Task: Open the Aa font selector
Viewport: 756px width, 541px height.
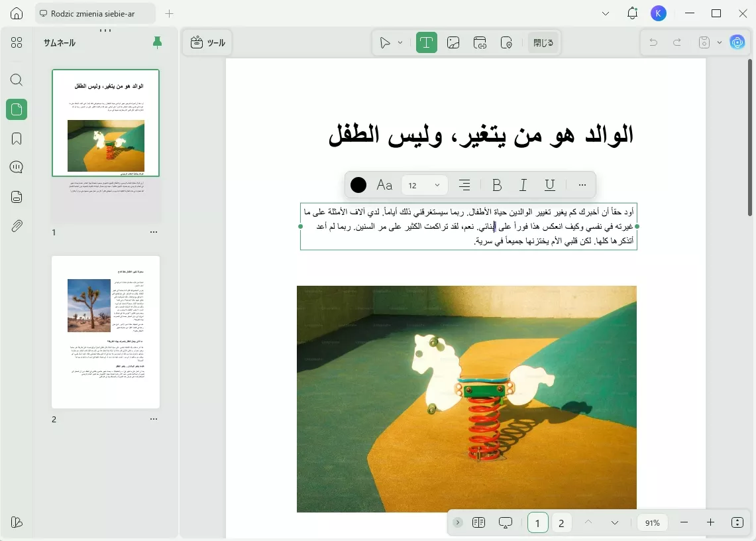Action: pos(384,185)
